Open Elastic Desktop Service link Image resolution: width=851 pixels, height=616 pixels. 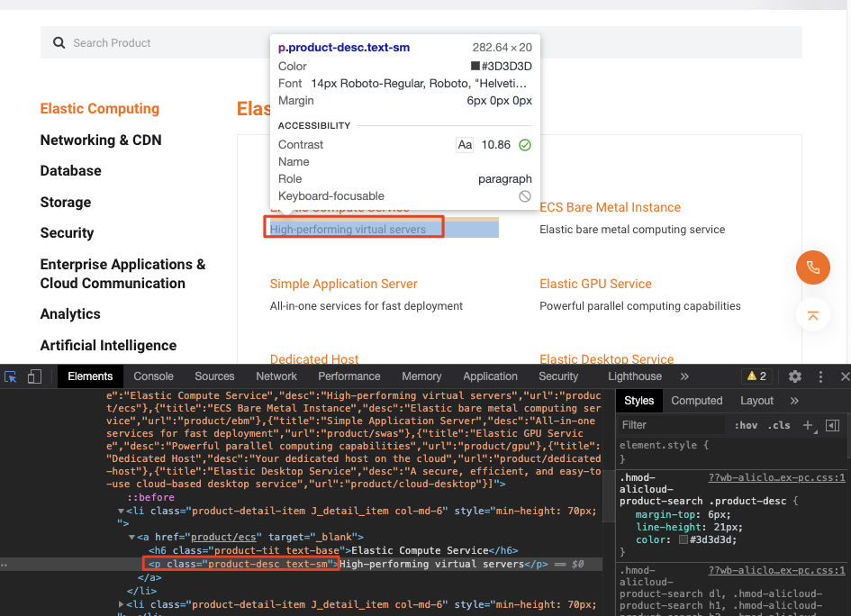tap(606, 359)
